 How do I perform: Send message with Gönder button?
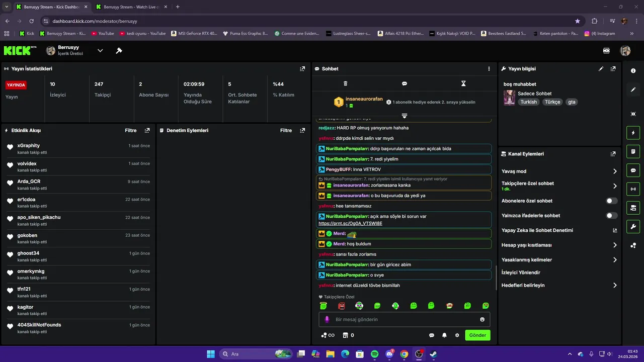click(x=477, y=335)
